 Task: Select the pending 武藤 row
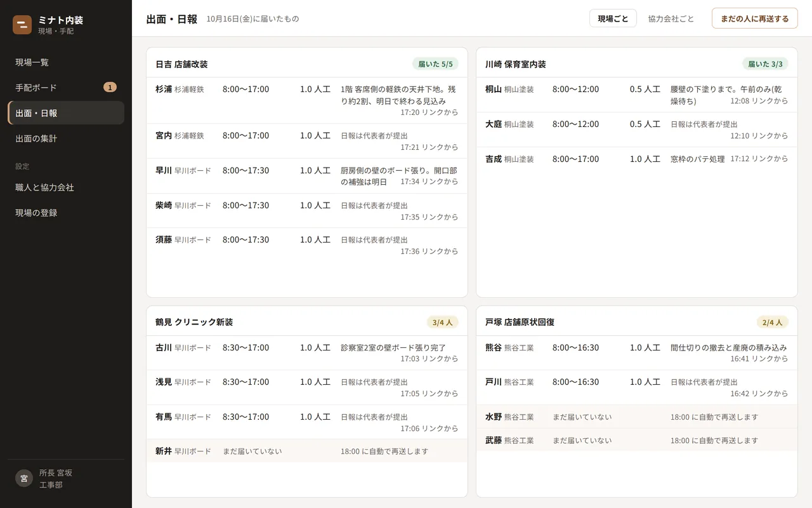click(x=637, y=440)
